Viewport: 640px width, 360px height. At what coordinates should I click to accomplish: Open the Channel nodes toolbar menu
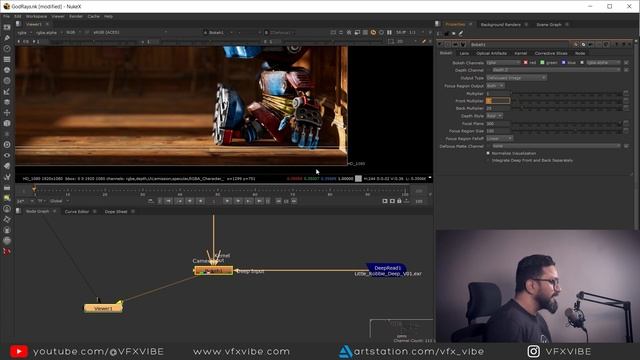click(7, 59)
